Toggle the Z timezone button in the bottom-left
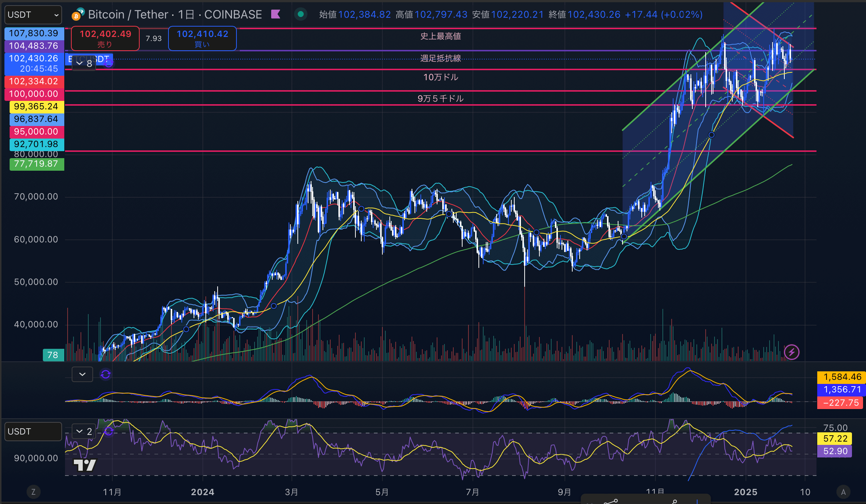866x504 pixels. pos(33,492)
